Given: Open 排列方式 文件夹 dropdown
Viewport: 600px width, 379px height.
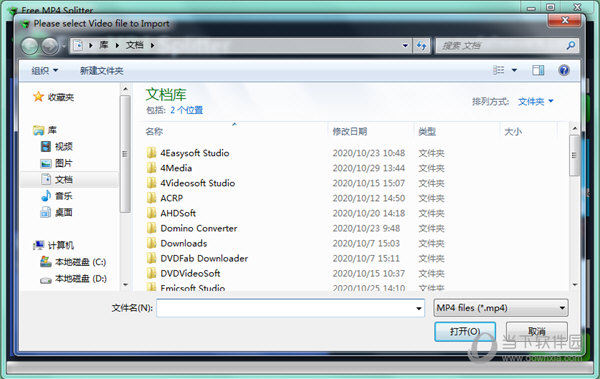Looking at the screenshot, I should point(536,101).
